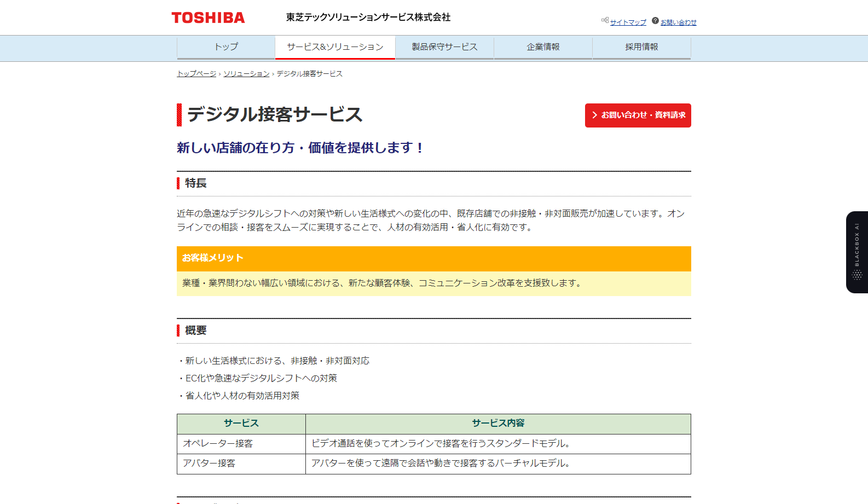Click the 省人化や人材の有効活用対策 bullet

[238, 396]
